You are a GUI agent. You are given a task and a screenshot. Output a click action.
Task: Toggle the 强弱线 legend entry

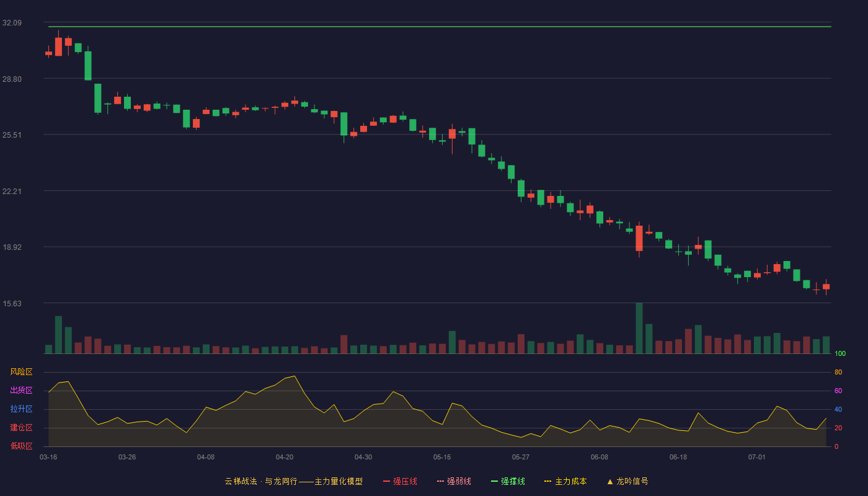454,481
